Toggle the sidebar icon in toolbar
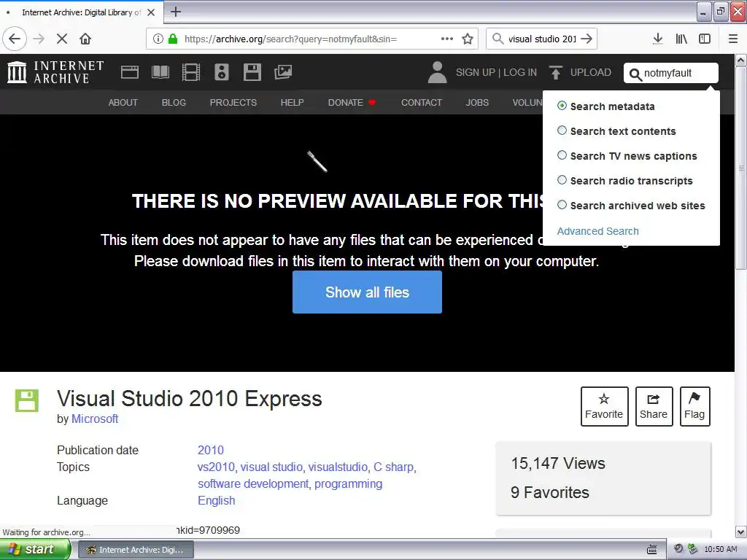Viewport: 747px width, 560px height. (705, 39)
